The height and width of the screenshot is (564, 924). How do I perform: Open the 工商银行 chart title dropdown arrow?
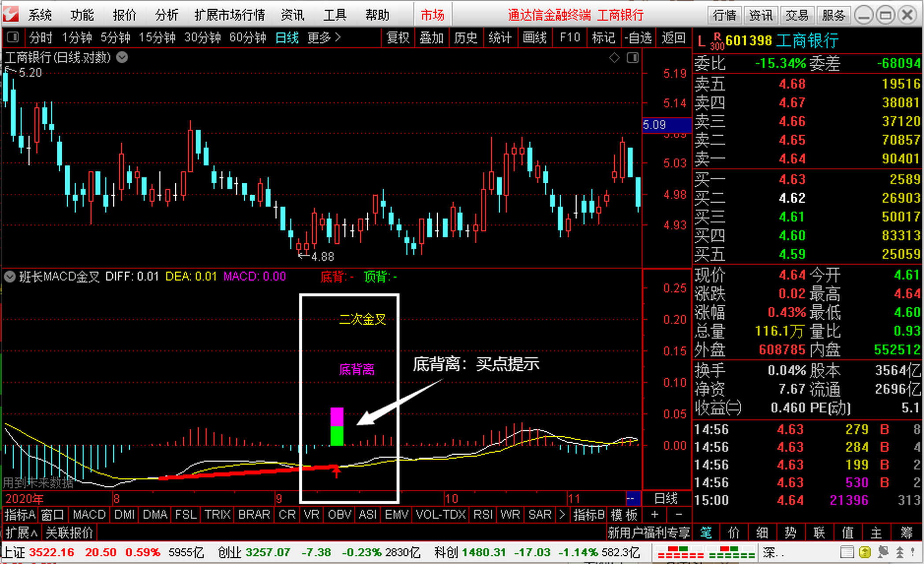[122, 57]
